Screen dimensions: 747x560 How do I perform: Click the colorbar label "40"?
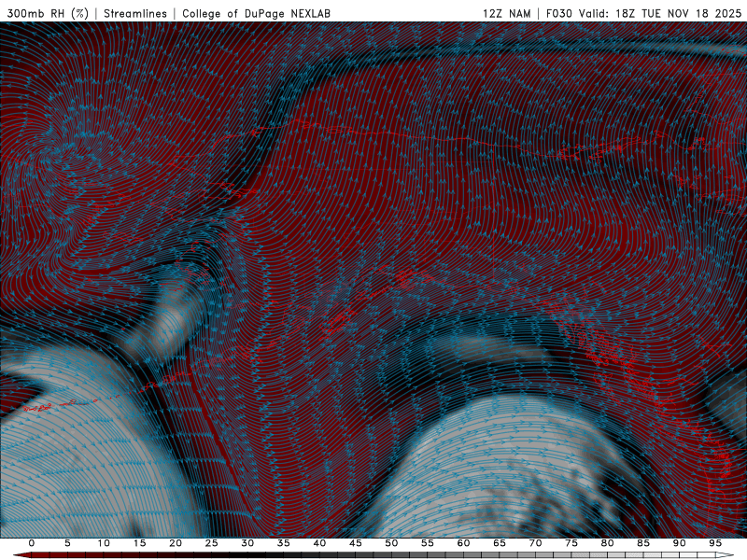tap(319, 543)
